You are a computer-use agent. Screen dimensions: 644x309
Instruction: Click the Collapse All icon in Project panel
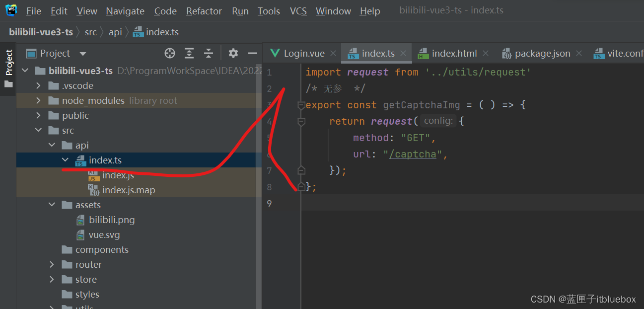pyautogui.click(x=209, y=53)
